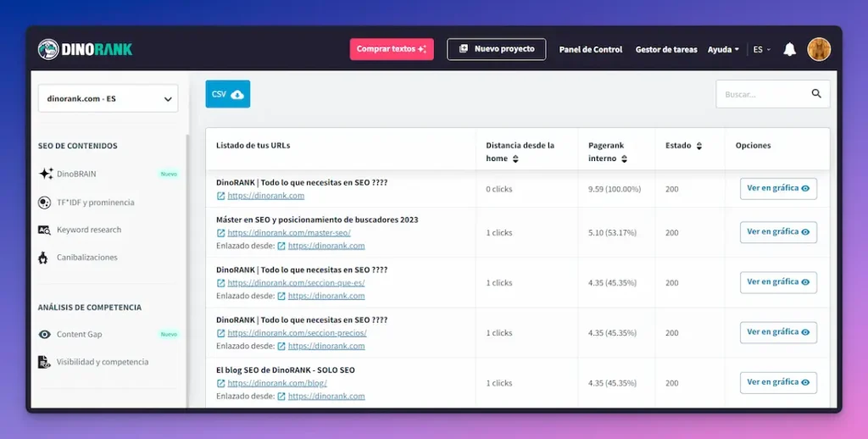Open the dinorank.com/seccion-precios/ link
868x439 pixels.
[297, 333]
